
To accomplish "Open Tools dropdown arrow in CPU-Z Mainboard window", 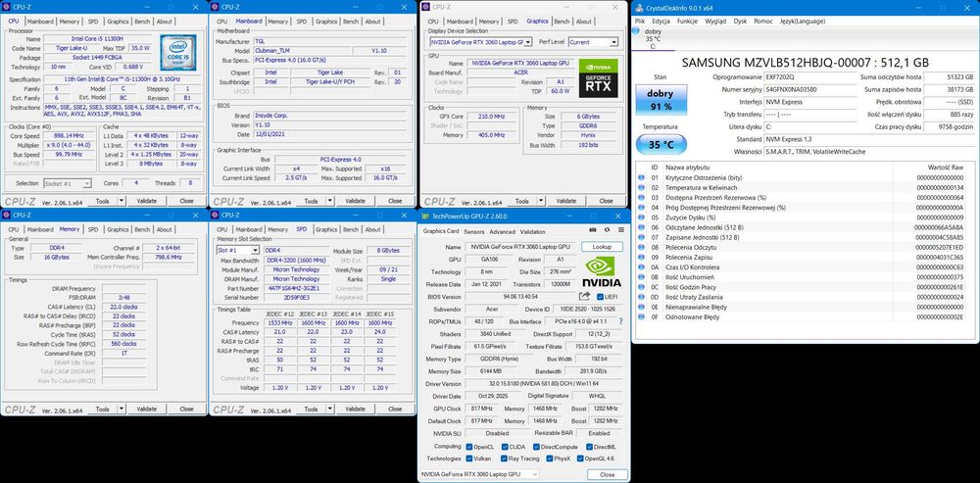I will coord(330,201).
